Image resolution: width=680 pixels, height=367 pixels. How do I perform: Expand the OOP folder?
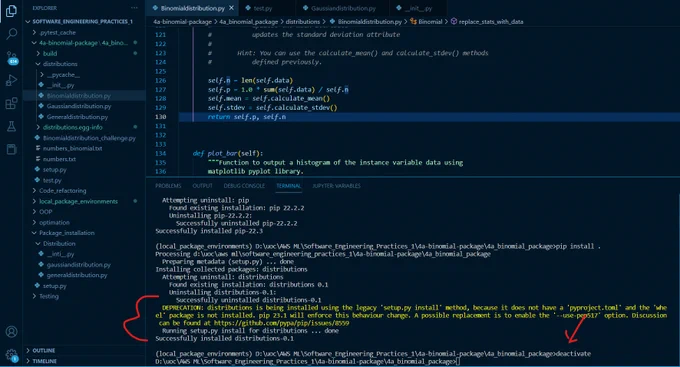[x=45, y=212]
